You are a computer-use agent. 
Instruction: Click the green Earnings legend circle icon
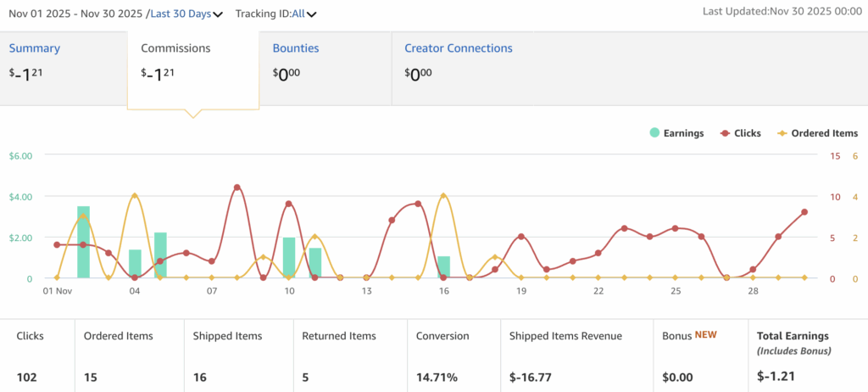[x=654, y=133]
